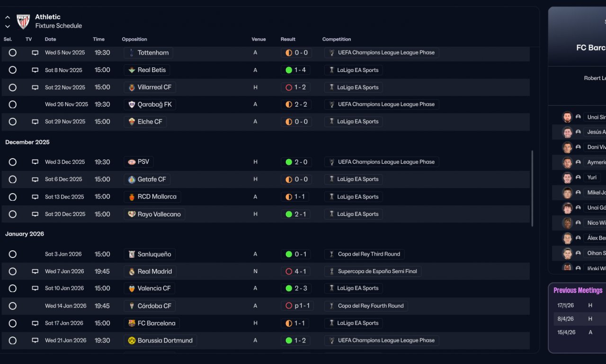Sort fixtures by the Competition column header
606x364 pixels.
(337, 39)
